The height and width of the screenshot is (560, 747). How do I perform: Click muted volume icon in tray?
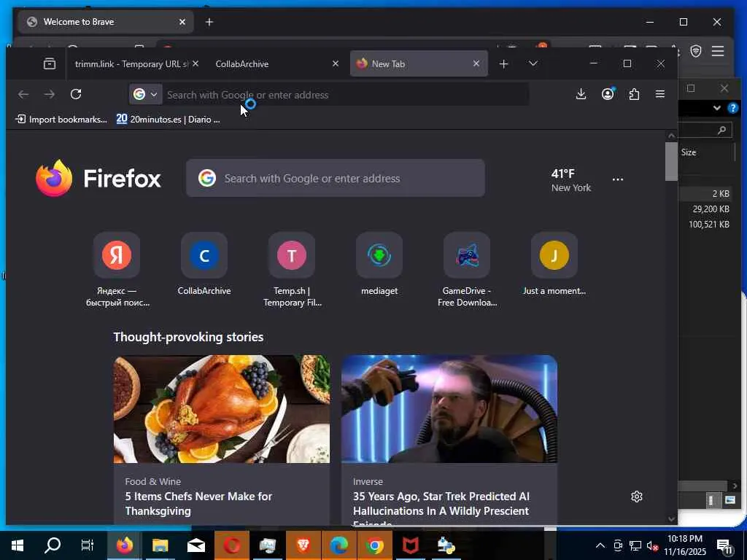[653, 545]
